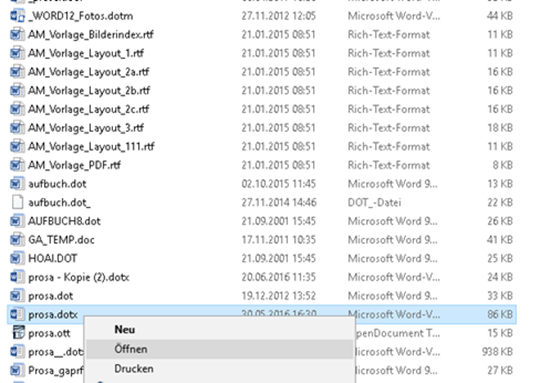Select the file name AM_Vorlage_PDF.rtf
This screenshot has height=383, width=551.
point(74,165)
